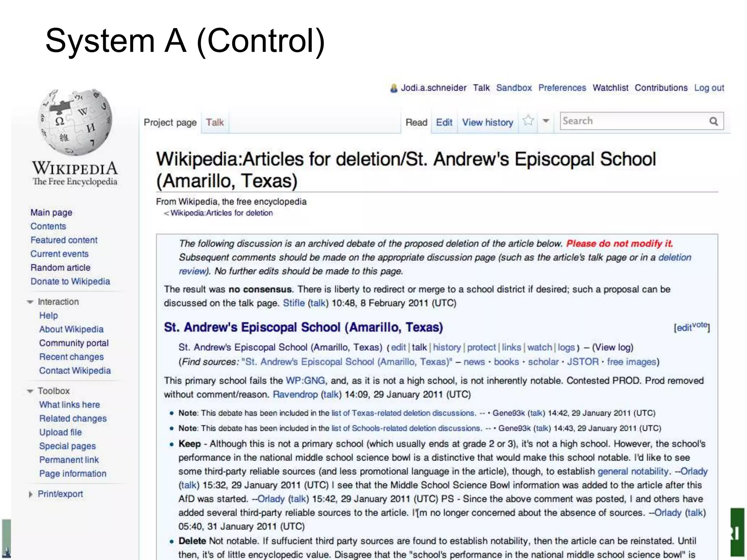Open the Jodi.a.schneider user page link
Image resolution: width=747 pixels, height=560 pixels.
[433, 88]
